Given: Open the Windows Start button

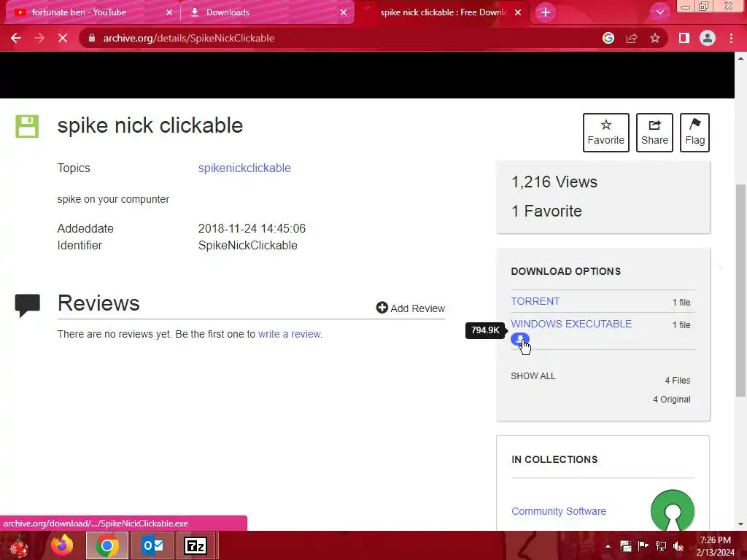Looking at the screenshot, I should [19, 545].
